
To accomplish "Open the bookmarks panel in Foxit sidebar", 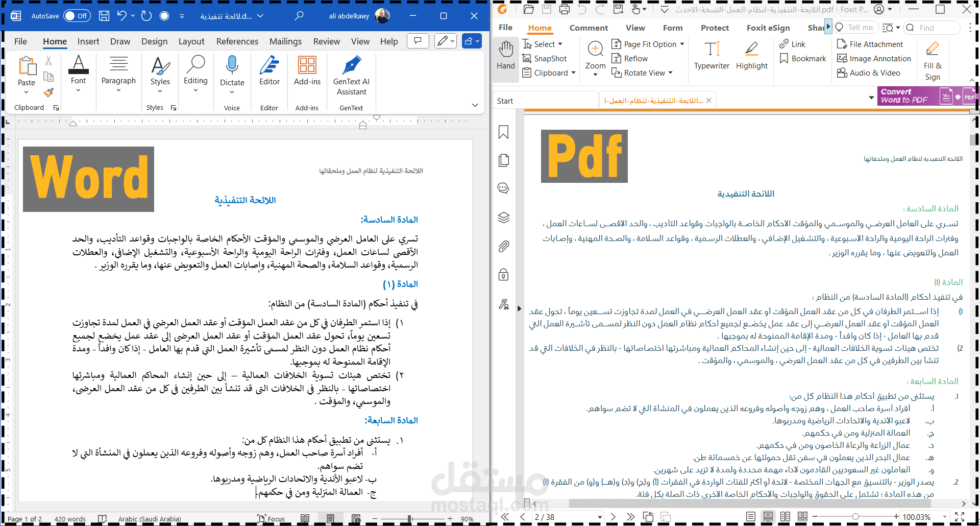I will click(x=504, y=132).
